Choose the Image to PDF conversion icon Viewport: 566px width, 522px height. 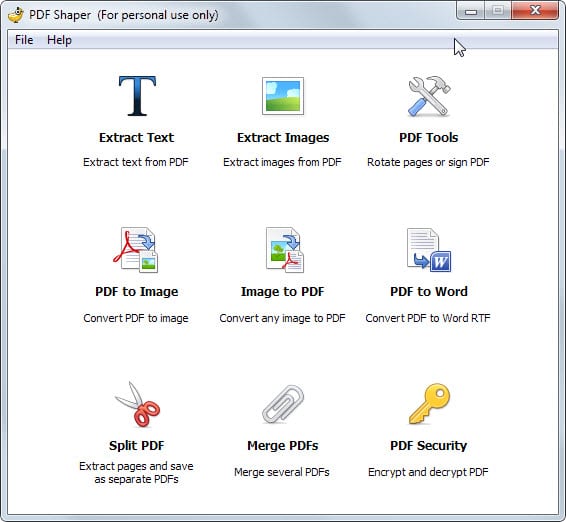point(285,250)
